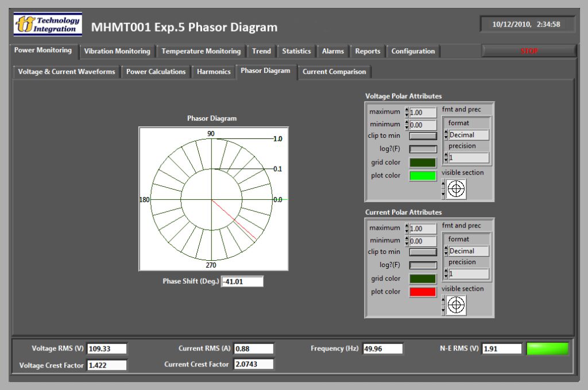Viewport: 588px width, 390px height.
Task: Step the Voltage visible section arrows
Action: click(443, 189)
